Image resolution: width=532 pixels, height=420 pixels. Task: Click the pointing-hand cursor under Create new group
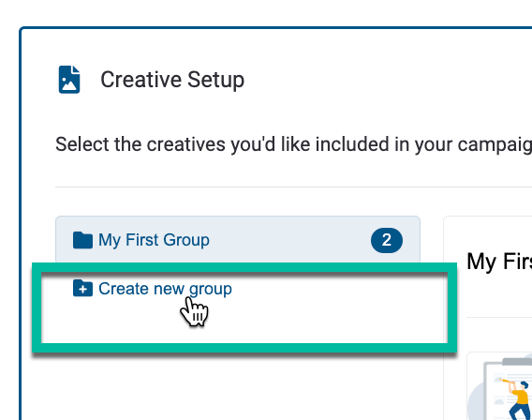[194, 311]
